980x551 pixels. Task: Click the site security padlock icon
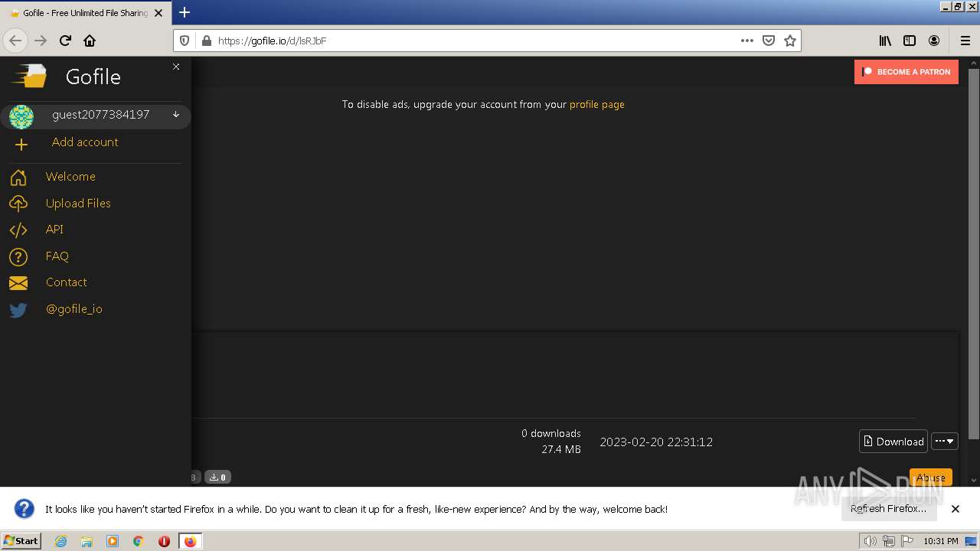pyautogui.click(x=205, y=41)
